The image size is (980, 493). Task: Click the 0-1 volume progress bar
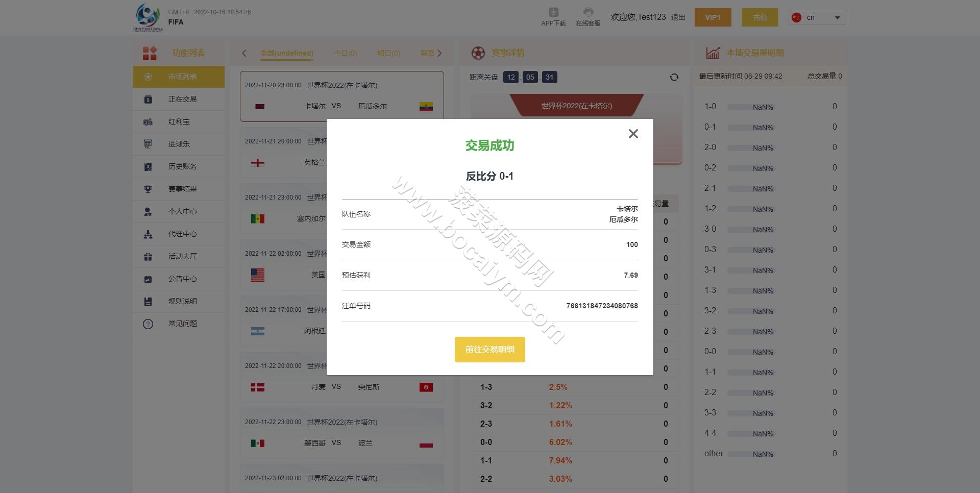point(750,128)
